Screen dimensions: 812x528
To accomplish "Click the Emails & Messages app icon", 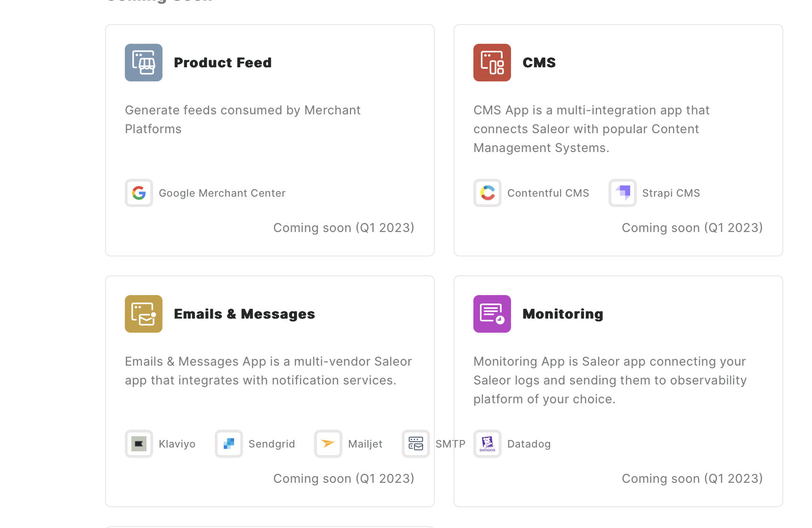I will [143, 314].
